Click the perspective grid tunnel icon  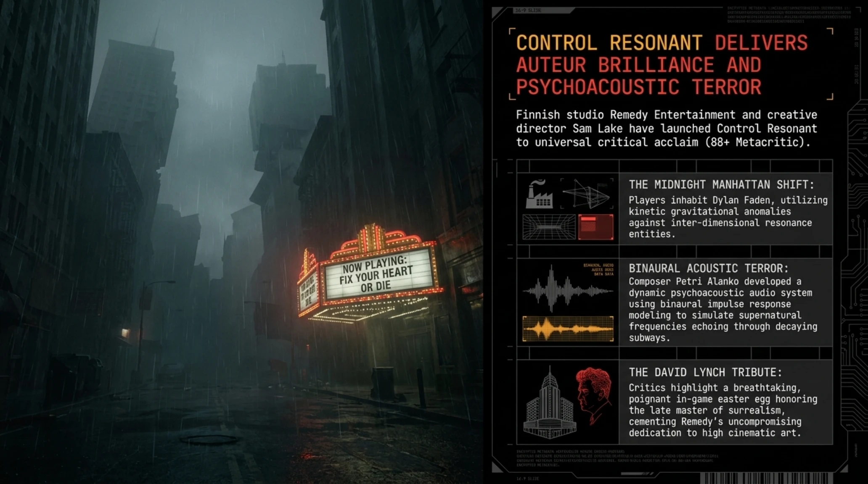[x=549, y=227]
